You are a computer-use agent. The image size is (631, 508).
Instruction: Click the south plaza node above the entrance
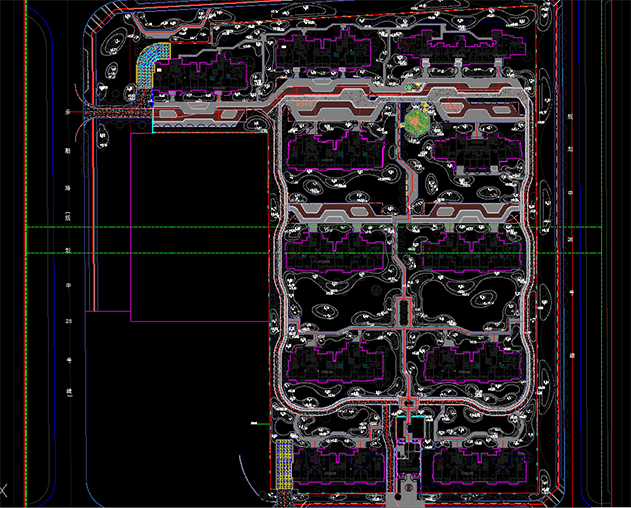(408, 407)
